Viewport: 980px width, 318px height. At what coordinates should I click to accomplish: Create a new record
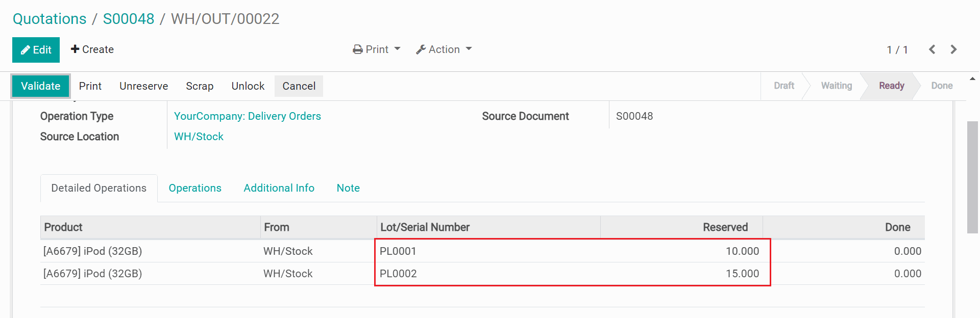92,49
